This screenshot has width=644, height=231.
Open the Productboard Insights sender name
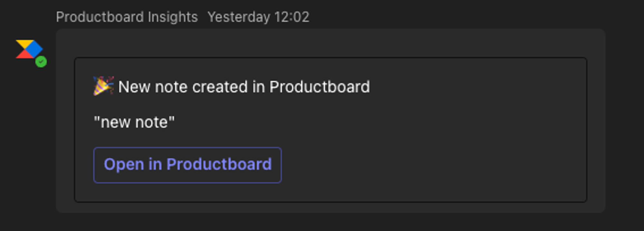[x=127, y=17]
